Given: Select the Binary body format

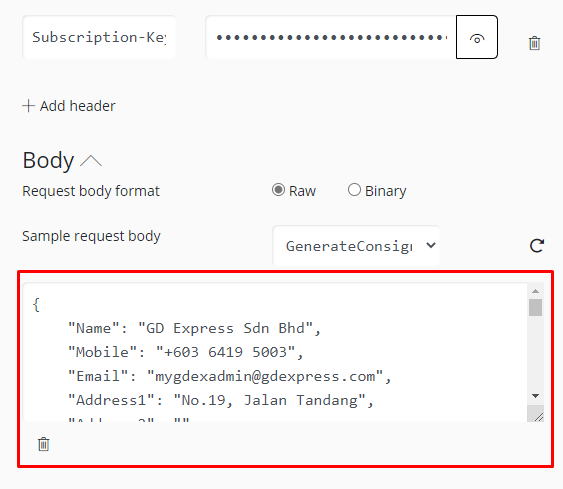Looking at the screenshot, I should pyautogui.click(x=354, y=190).
